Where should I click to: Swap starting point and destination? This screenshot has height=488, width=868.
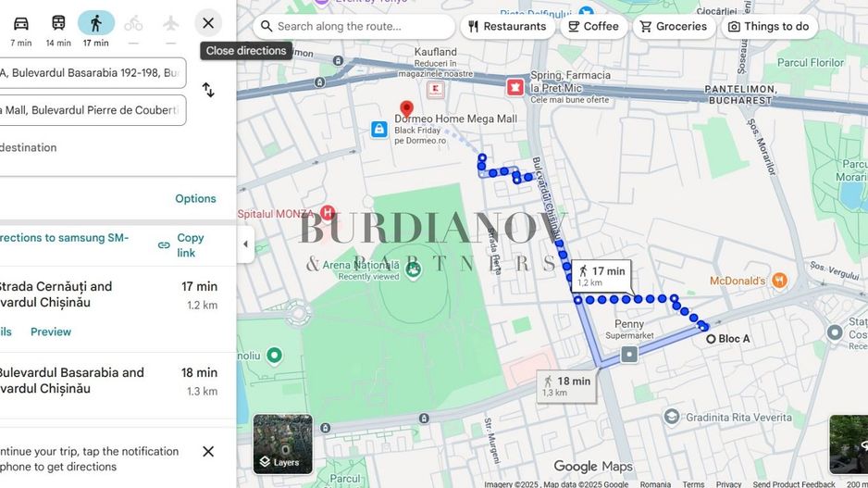(208, 90)
